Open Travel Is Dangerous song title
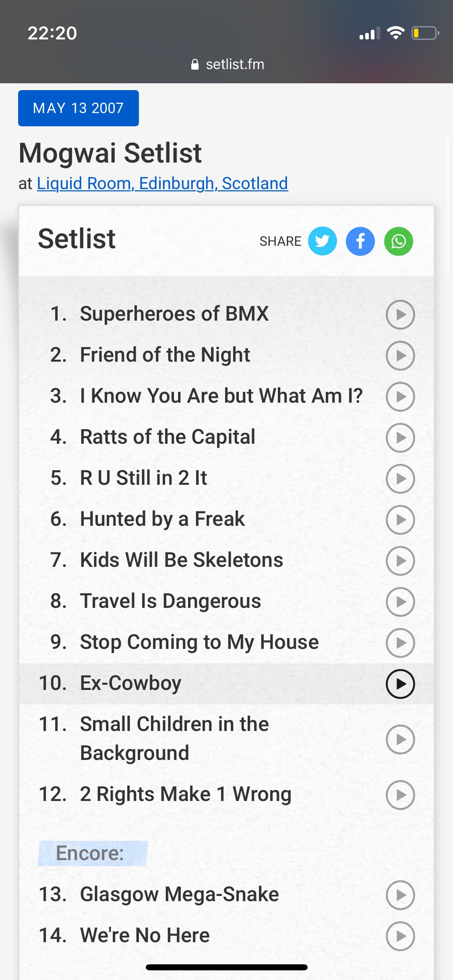The image size is (453, 980). tap(171, 601)
